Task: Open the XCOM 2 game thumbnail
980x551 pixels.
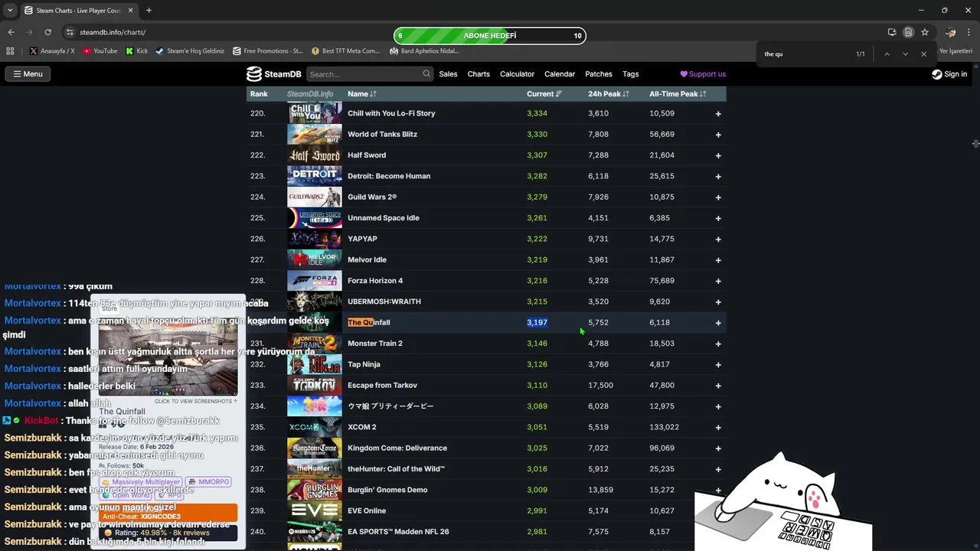Action: 315,427
